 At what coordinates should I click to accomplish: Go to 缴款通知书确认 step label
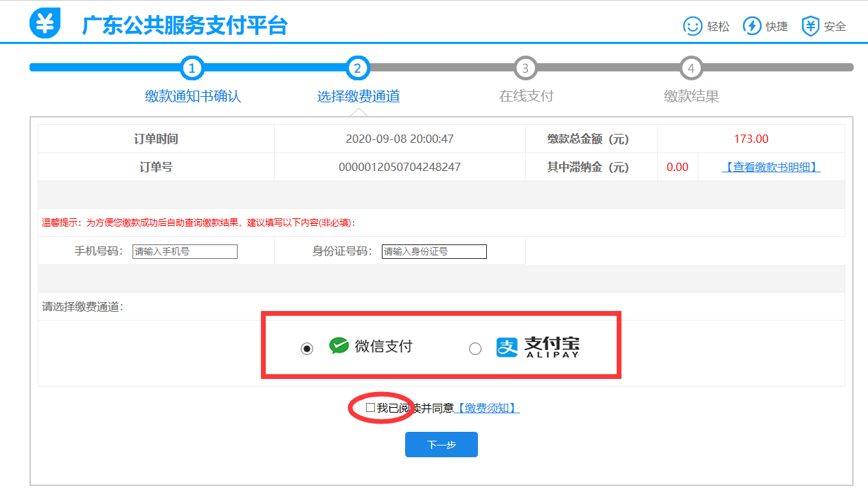coord(193,96)
